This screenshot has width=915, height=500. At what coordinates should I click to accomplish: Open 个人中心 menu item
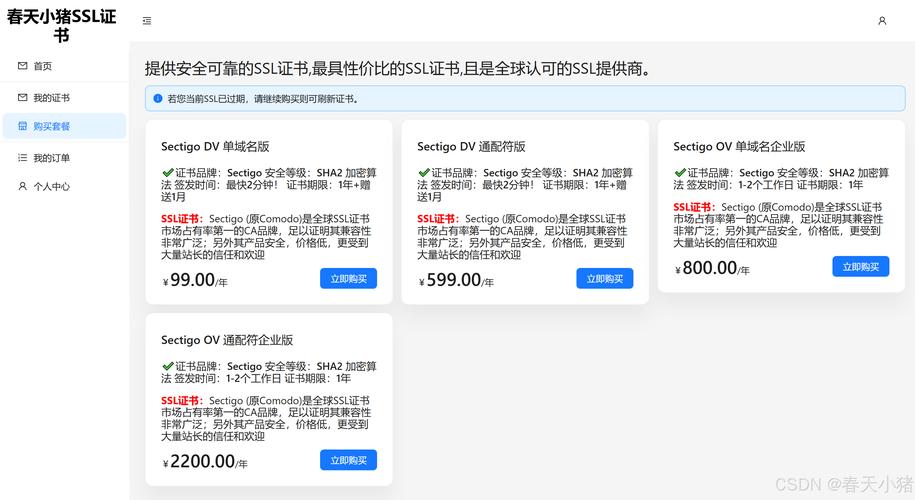pyautogui.click(x=64, y=186)
